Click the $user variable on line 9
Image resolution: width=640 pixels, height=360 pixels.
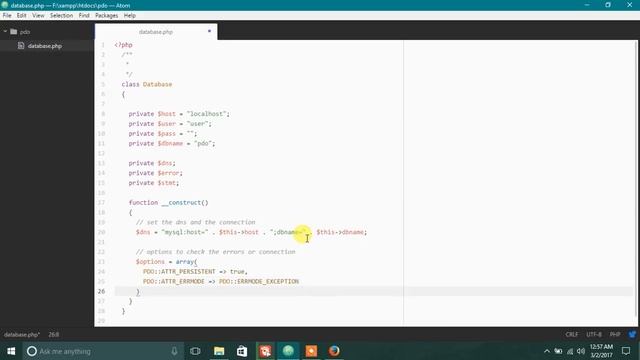(167, 124)
